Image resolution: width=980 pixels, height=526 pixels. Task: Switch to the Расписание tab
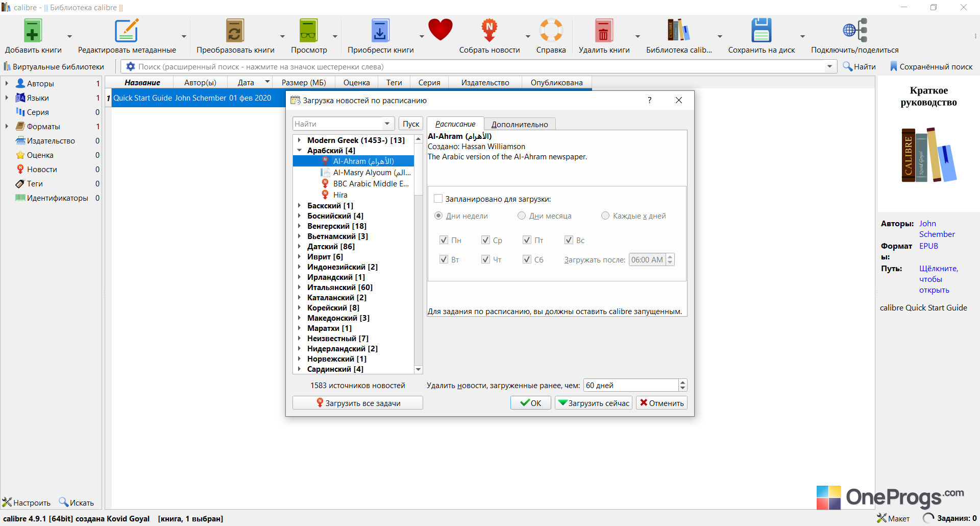(x=455, y=124)
